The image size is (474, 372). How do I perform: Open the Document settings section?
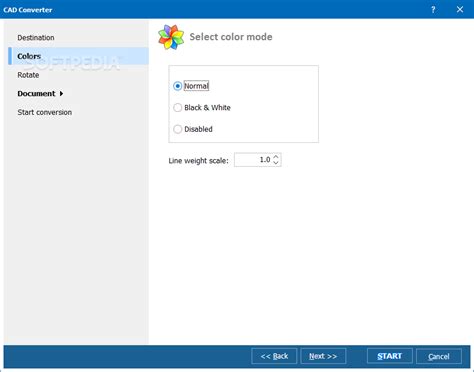pyautogui.click(x=36, y=94)
